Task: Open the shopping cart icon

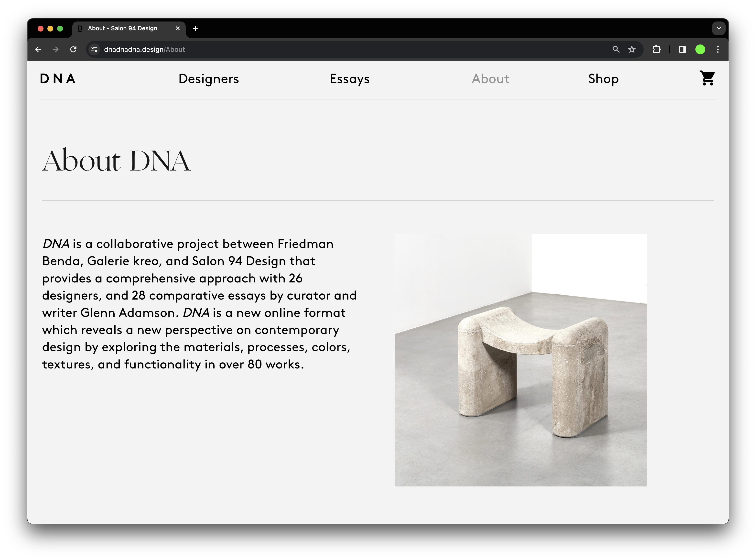Action: tap(707, 78)
